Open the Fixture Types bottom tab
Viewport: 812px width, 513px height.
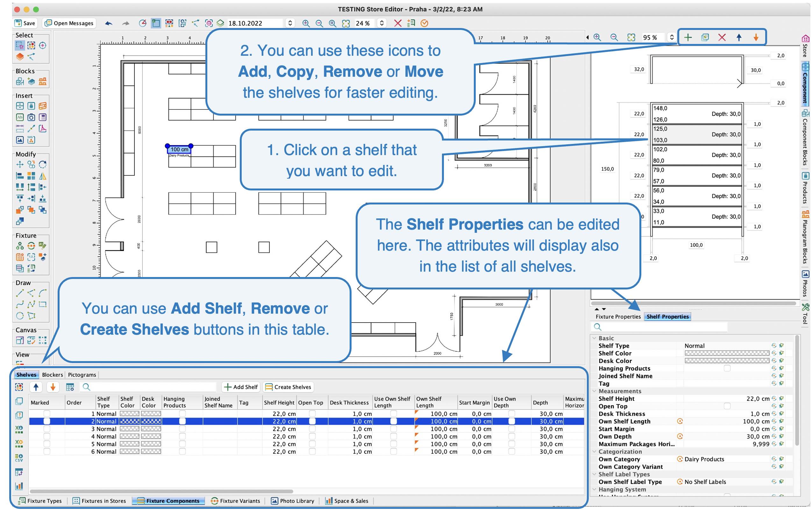point(40,501)
